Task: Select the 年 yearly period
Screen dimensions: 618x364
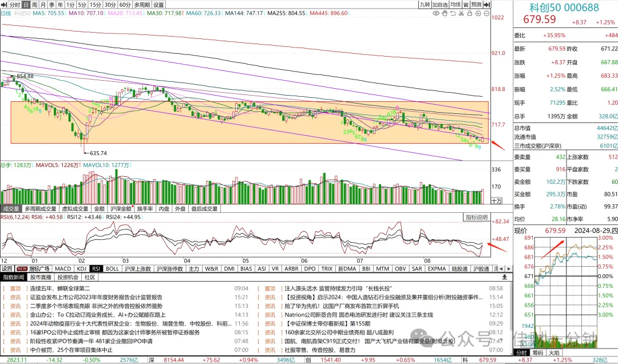Action: (x=60, y=5)
